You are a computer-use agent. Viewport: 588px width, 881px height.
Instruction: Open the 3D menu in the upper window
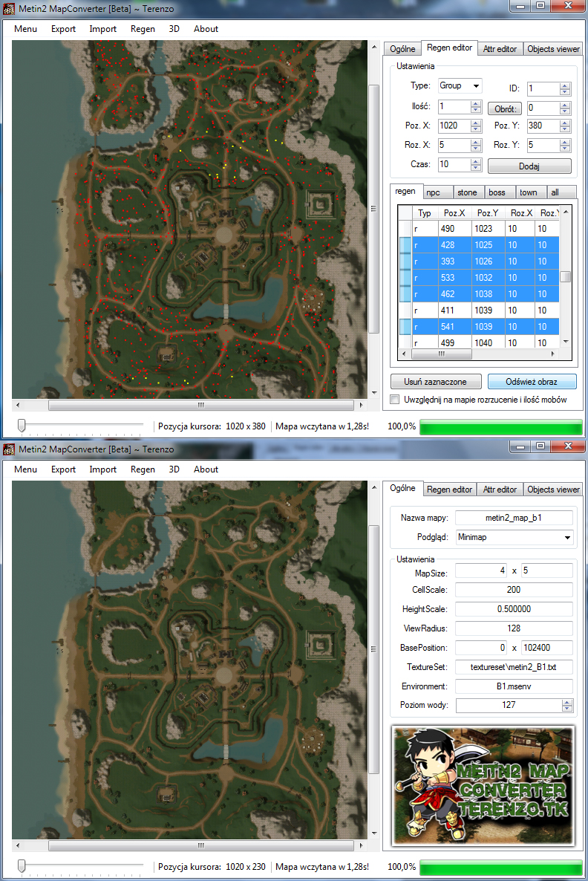click(174, 29)
